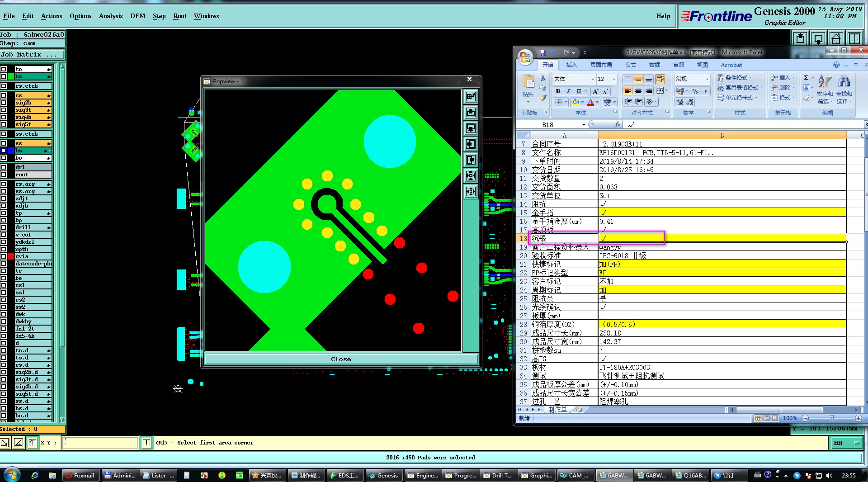The height and width of the screenshot is (482, 868).
Task: Toggle bold formatting in Excel ribbon
Action: (558, 91)
